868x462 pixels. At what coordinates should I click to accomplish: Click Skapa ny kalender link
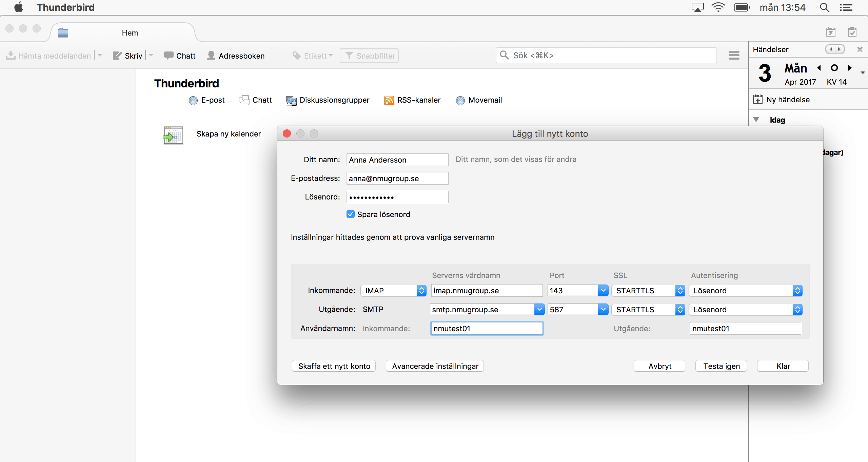229,134
